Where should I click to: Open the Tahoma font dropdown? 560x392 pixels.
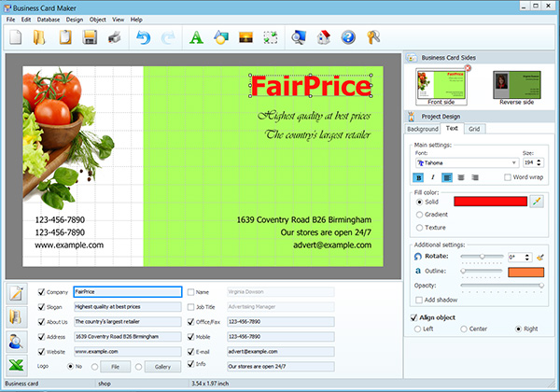coord(468,162)
